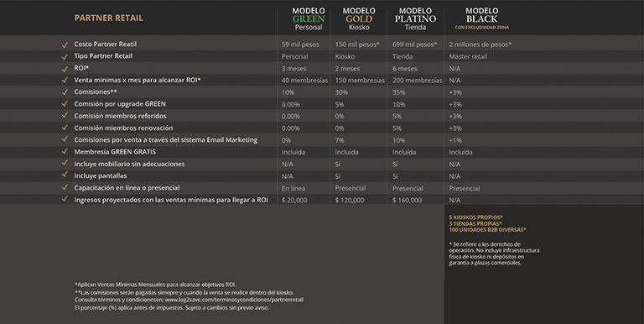The image size is (644, 324).
Task: Select the 699 mil pesos price cell
Action: click(x=415, y=44)
